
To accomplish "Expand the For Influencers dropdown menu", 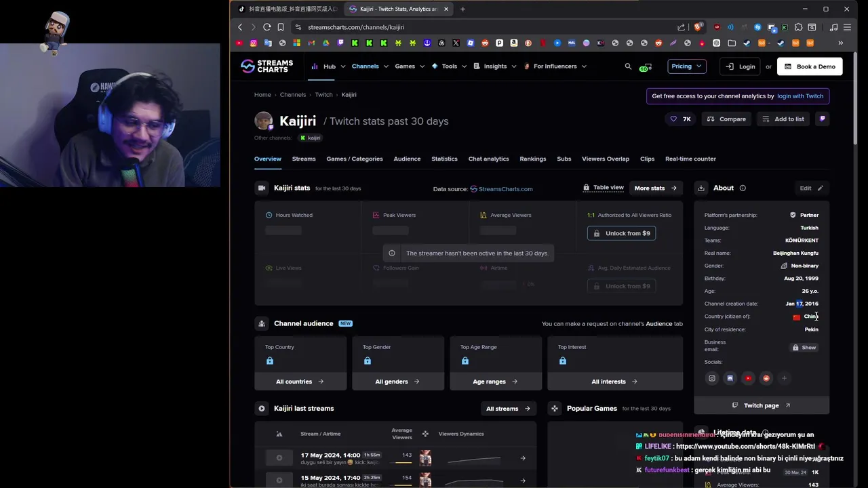I will 555,66.
